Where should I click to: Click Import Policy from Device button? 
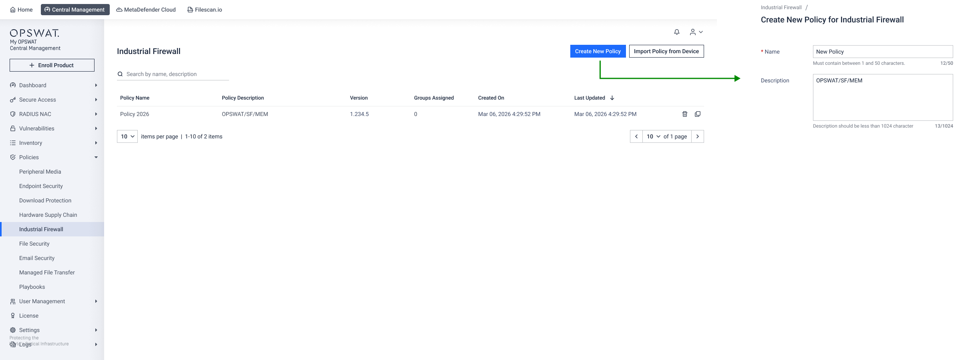[666, 51]
